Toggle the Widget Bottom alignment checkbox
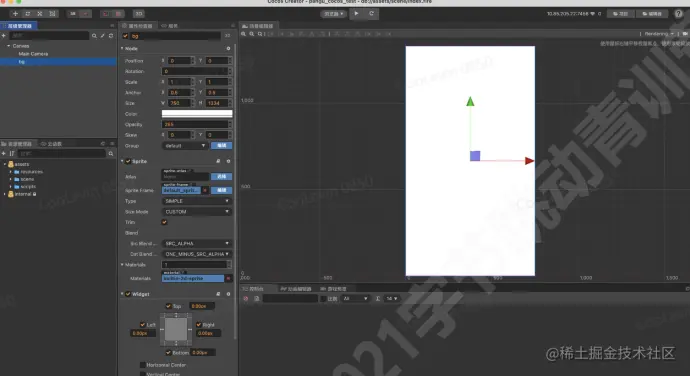The height and width of the screenshot is (376, 690). click(168, 352)
